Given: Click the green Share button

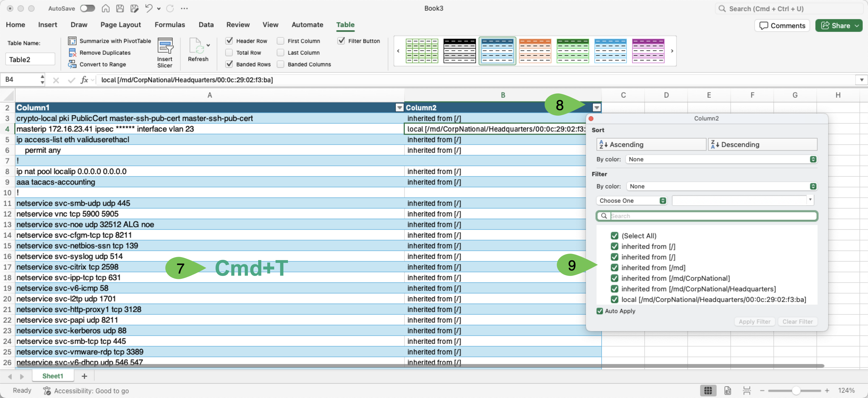Looking at the screenshot, I should (x=839, y=25).
